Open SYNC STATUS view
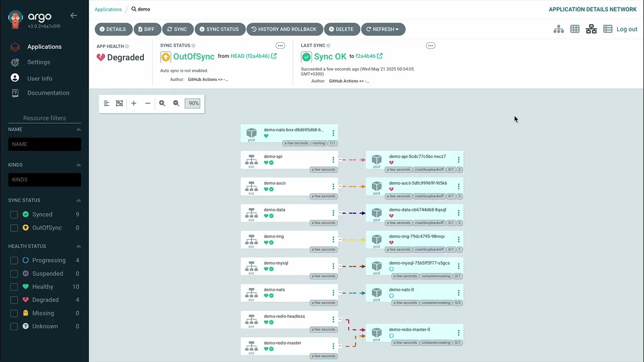This screenshot has height=362, width=644. (x=220, y=29)
